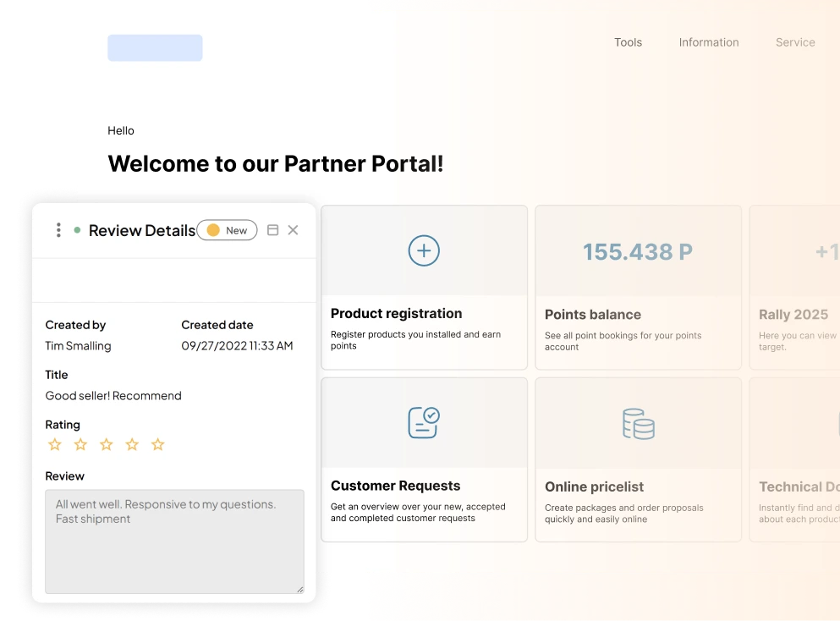The width and height of the screenshot is (840, 621).
Task: Select the first rating star
Action: click(x=55, y=444)
